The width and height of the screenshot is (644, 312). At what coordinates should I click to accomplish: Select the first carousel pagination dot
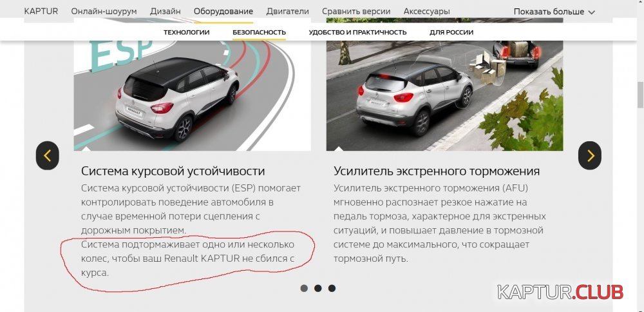(x=304, y=288)
